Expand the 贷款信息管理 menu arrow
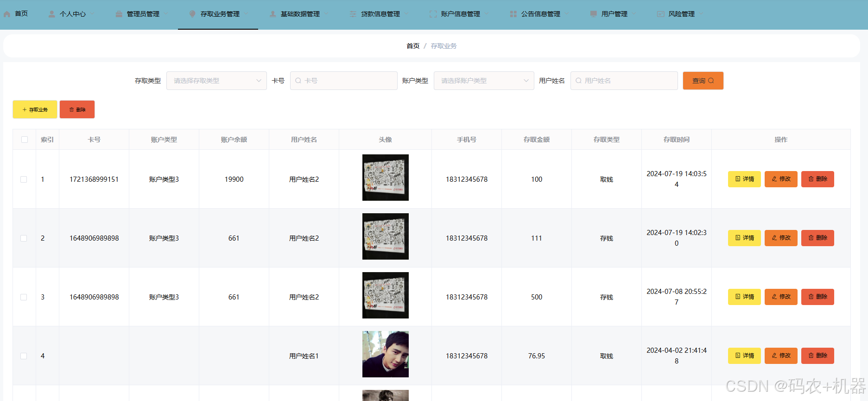This screenshot has height=401, width=868. tap(406, 14)
